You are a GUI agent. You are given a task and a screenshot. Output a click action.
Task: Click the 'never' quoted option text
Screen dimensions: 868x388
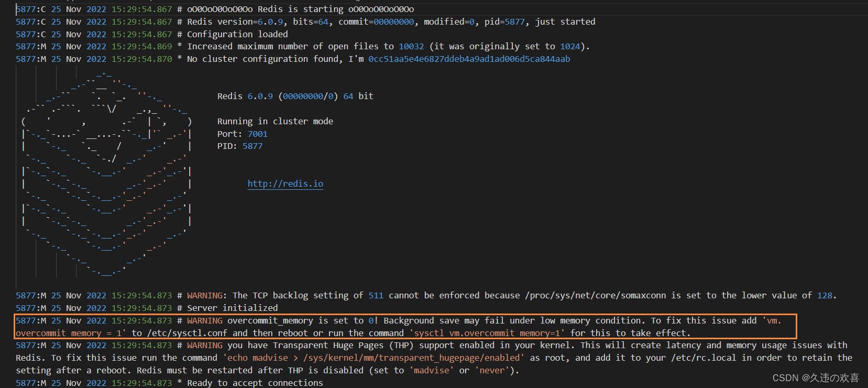492,370
